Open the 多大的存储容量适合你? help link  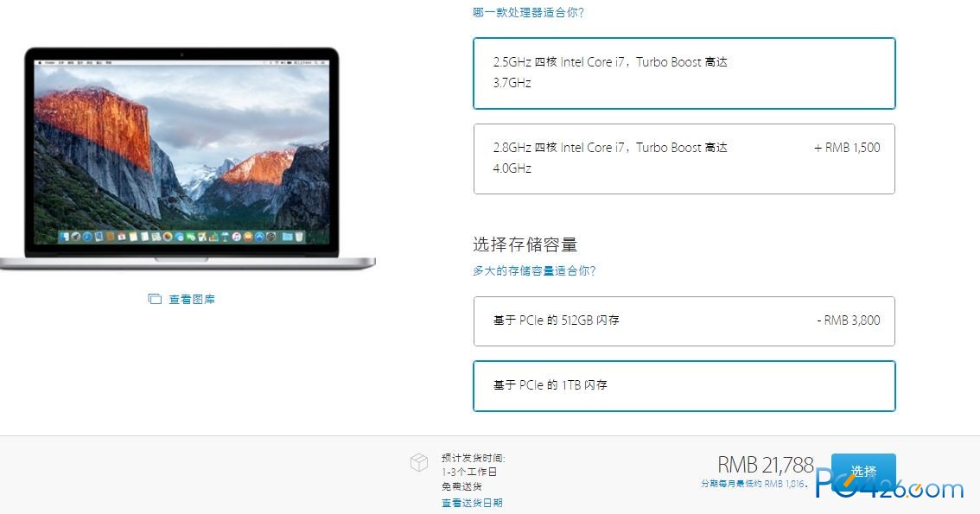(x=534, y=270)
